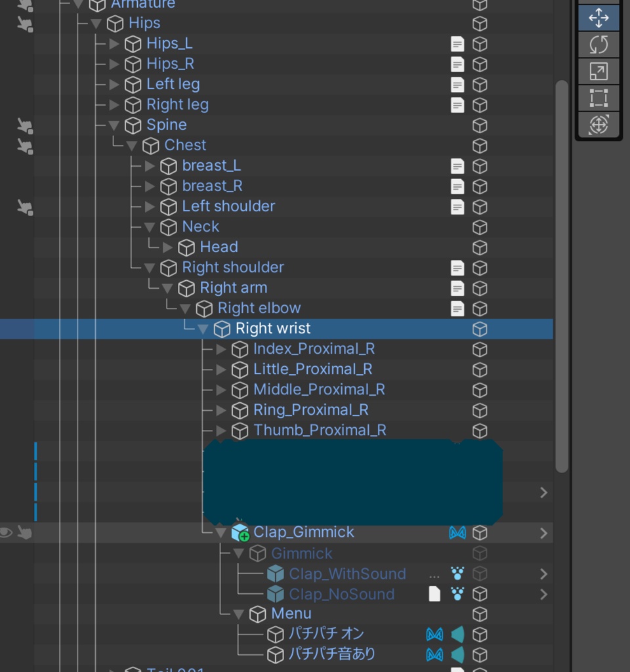This screenshot has width=630, height=672.
Task: Select the Gimmick object
Action: coord(302,554)
